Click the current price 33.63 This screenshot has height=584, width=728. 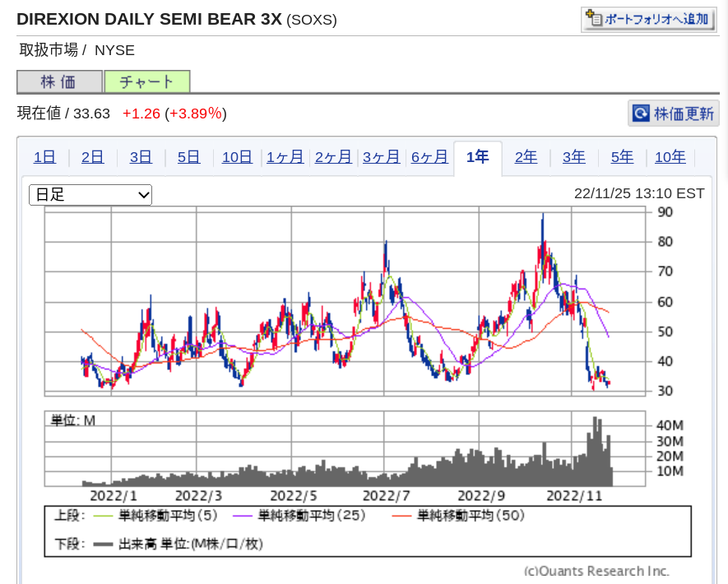pos(91,114)
